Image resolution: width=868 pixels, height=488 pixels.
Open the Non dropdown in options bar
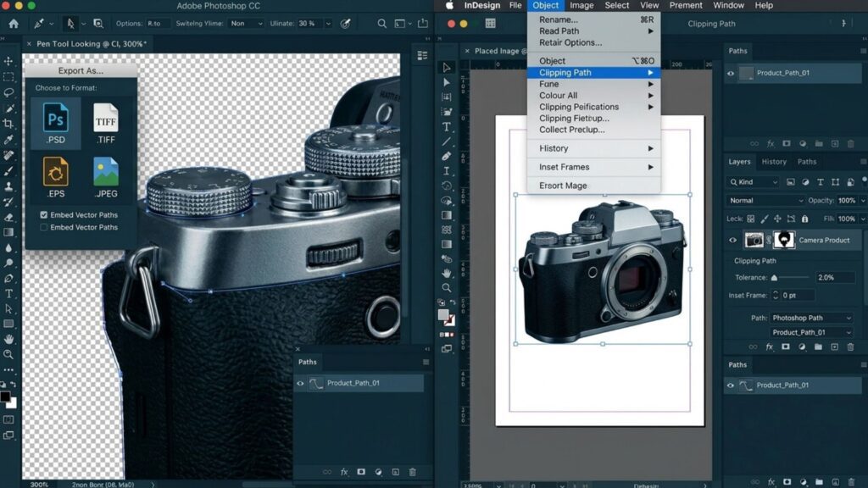pos(247,24)
